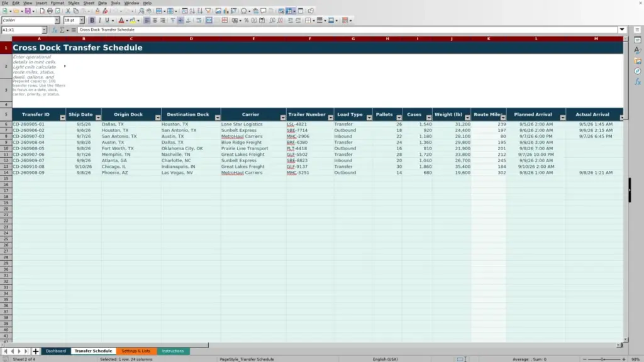Go to the last sheet arrow button
Image resolution: width=644 pixels, height=362 pixels.
click(26, 351)
